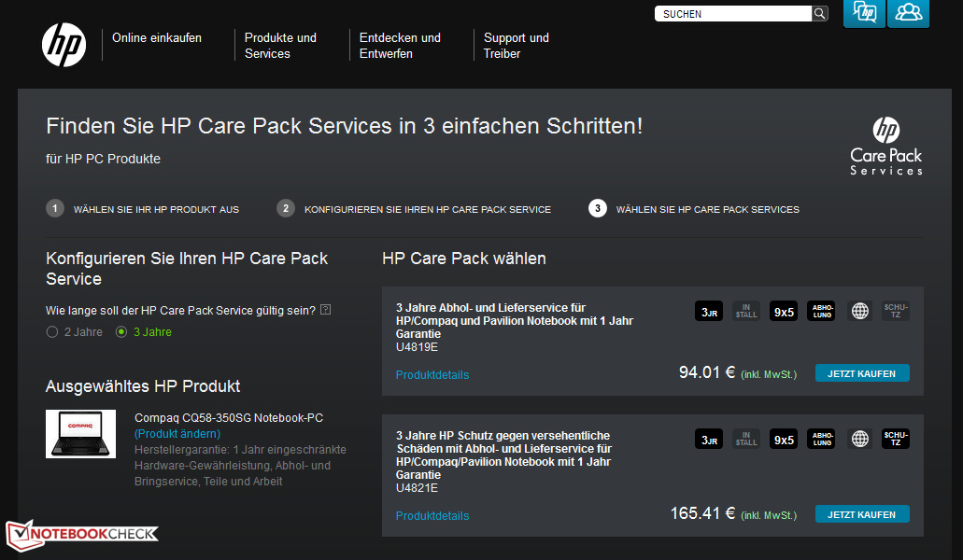963x560 pixels.
Task: Go to step 1 Wählen Sie Ihr HP Produkt
Action: (x=156, y=209)
